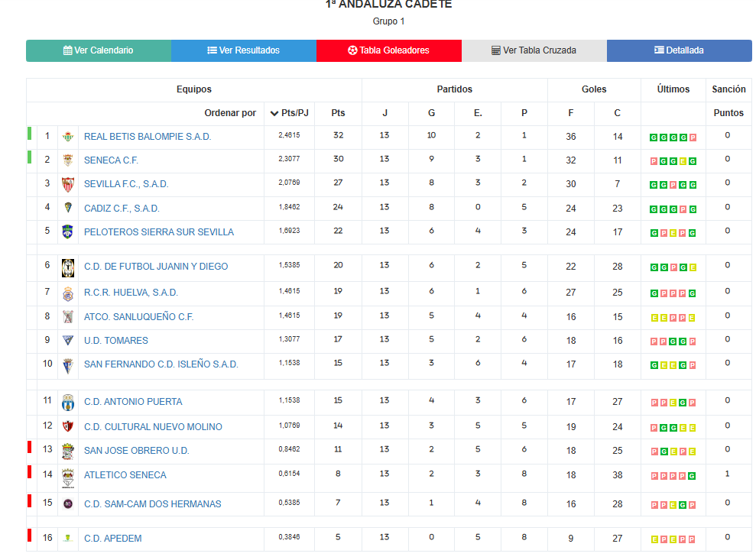Click the C.D. Antonio Puerta crest
This screenshot has width=756, height=560.
click(x=68, y=403)
